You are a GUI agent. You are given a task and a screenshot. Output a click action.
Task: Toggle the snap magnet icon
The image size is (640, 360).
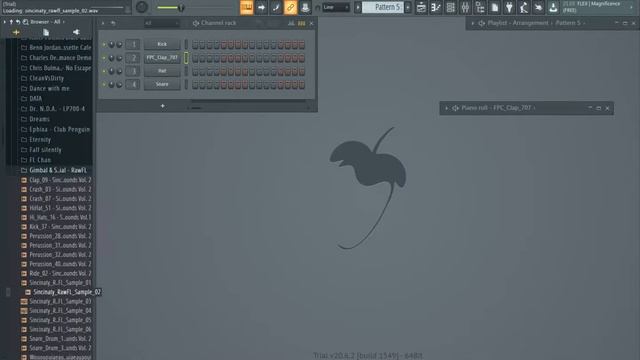[x=318, y=7]
